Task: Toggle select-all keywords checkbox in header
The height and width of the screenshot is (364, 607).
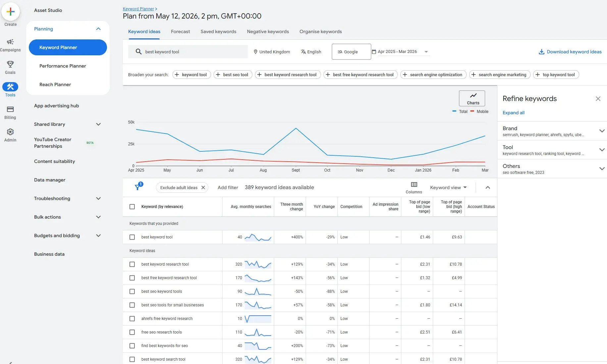Action: pyautogui.click(x=132, y=207)
